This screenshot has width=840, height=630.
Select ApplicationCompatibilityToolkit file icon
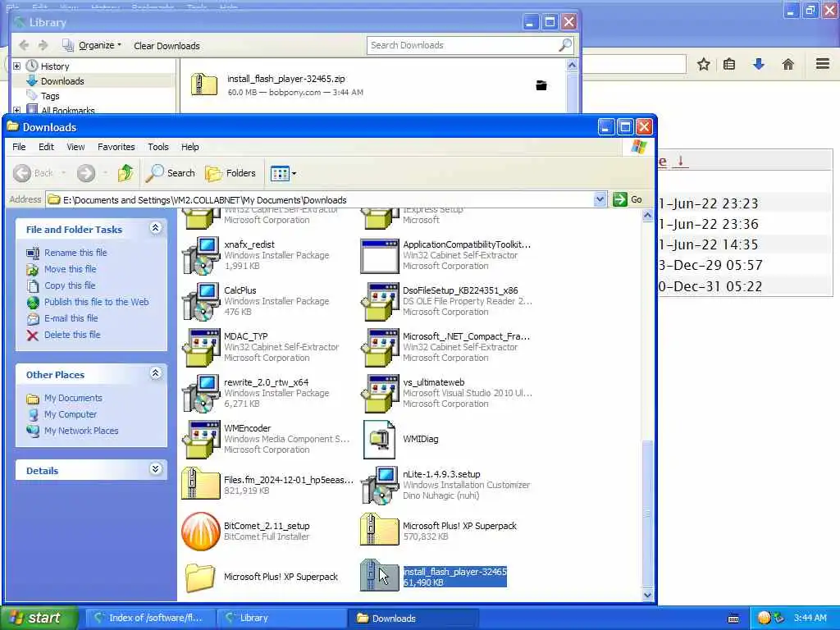pyautogui.click(x=379, y=256)
